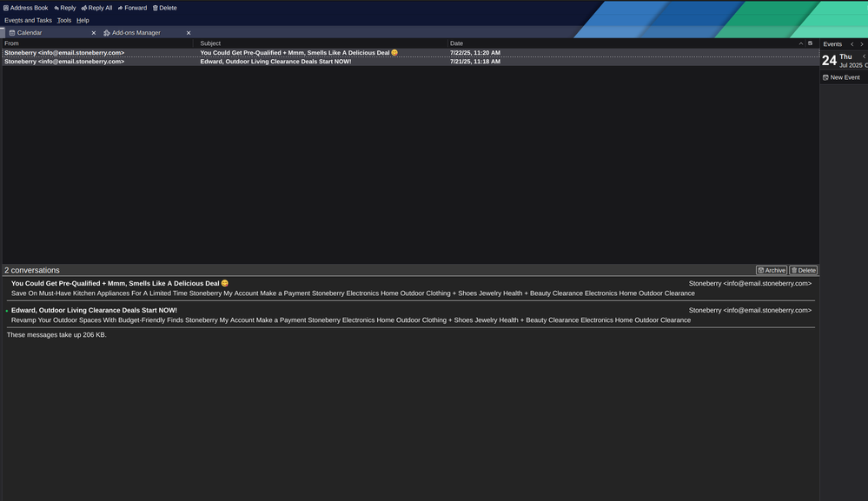Open the 'Edward, Outdoor Living Clearance' summary link
Screen dimensions: 868x501
tap(94, 310)
